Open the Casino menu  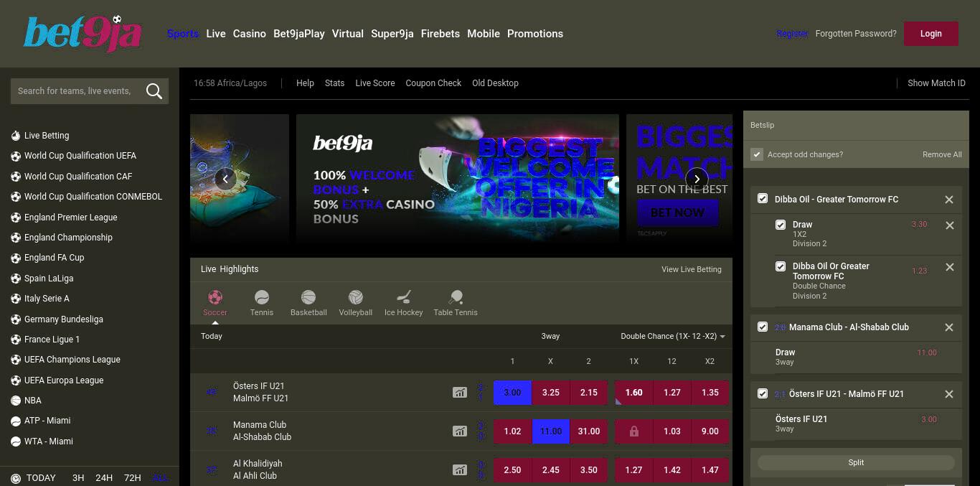[x=250, y=34]
